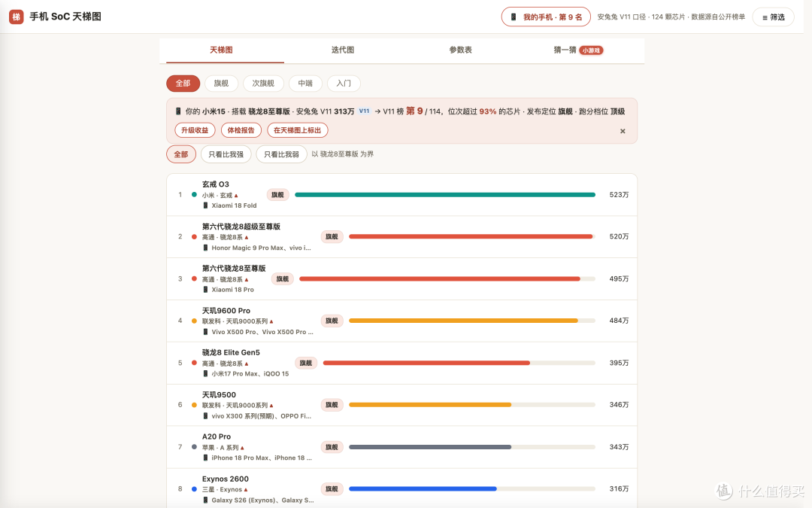
Task: Click the chip name 骁龙8 Elite Gen5
Action: 231,352
